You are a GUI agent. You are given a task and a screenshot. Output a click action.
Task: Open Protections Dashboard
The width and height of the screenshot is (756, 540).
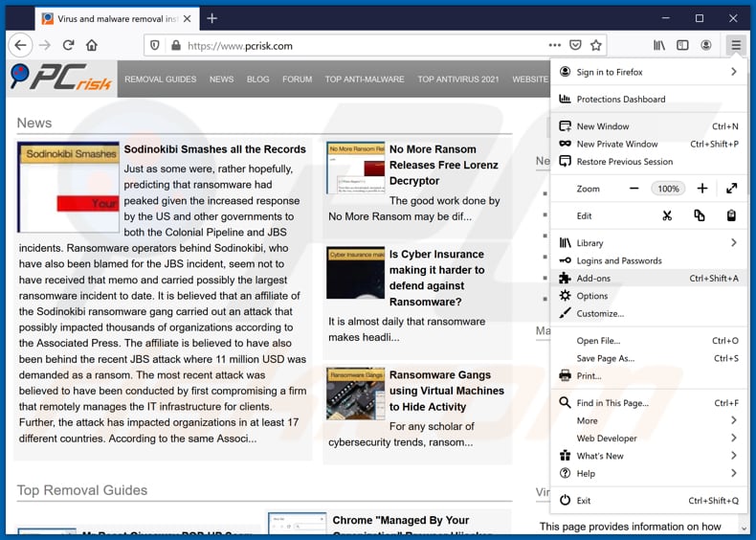649,99
